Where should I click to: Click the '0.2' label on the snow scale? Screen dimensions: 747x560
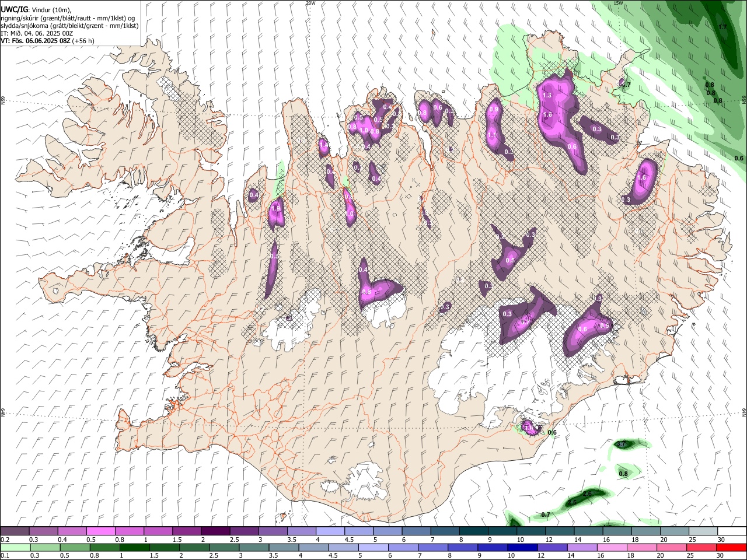point(5,540)
